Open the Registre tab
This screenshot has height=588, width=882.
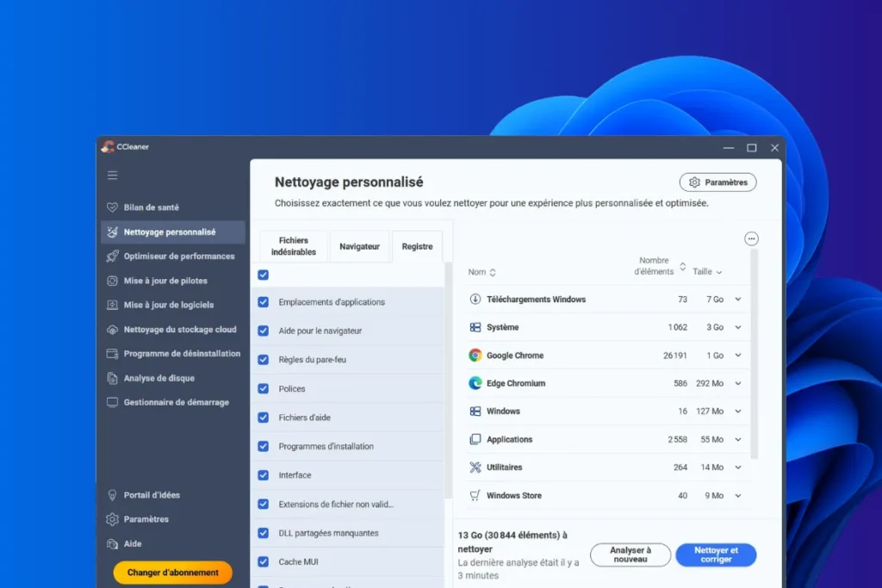coord(417,245)
